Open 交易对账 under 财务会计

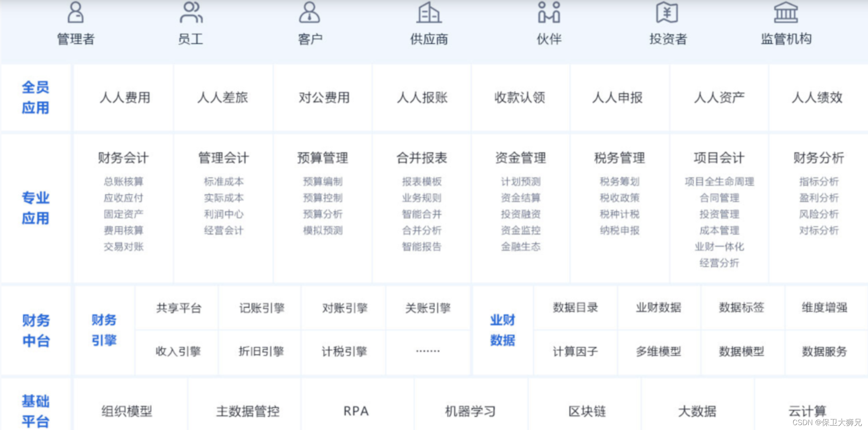(124, 247)
